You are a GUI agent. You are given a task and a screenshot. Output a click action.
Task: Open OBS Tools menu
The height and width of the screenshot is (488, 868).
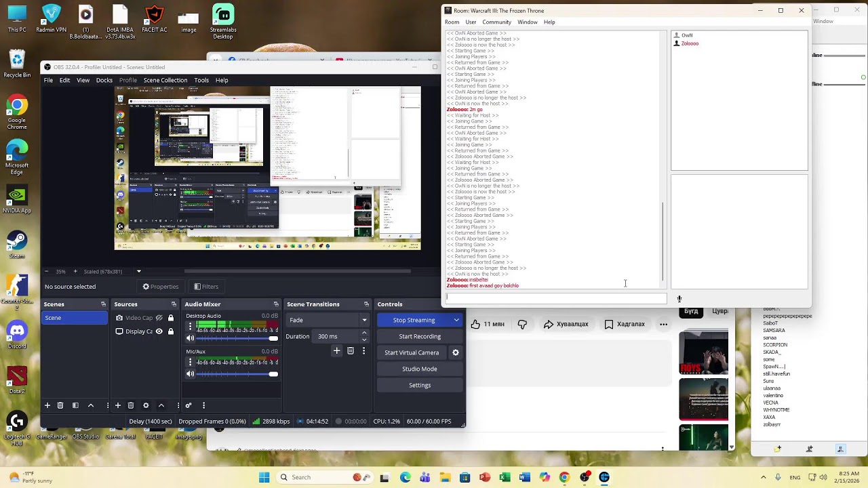point(201,80)
